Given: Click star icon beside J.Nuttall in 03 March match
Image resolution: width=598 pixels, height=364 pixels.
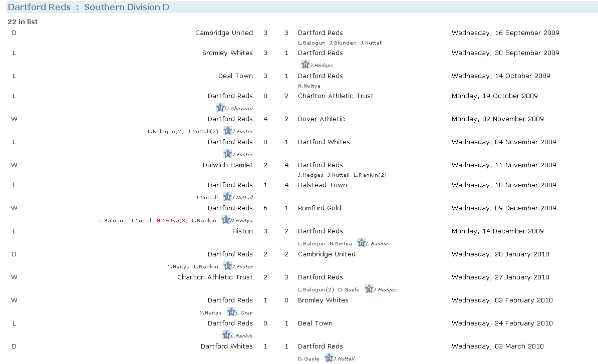Looking at the screenshot, I should tap(329, 358).
